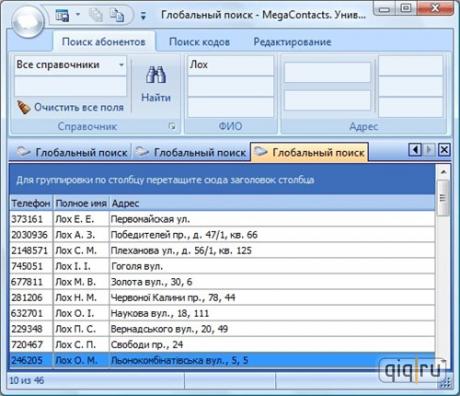
Task: Open the Customize Quick Access Toolbar arrow
Action: [143, 15]
